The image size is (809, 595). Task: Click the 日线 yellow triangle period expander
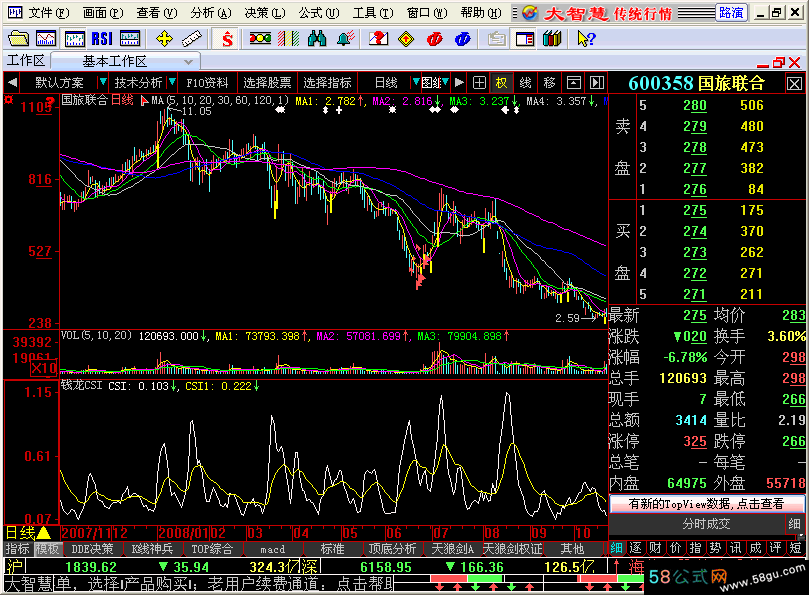point(44,533)
